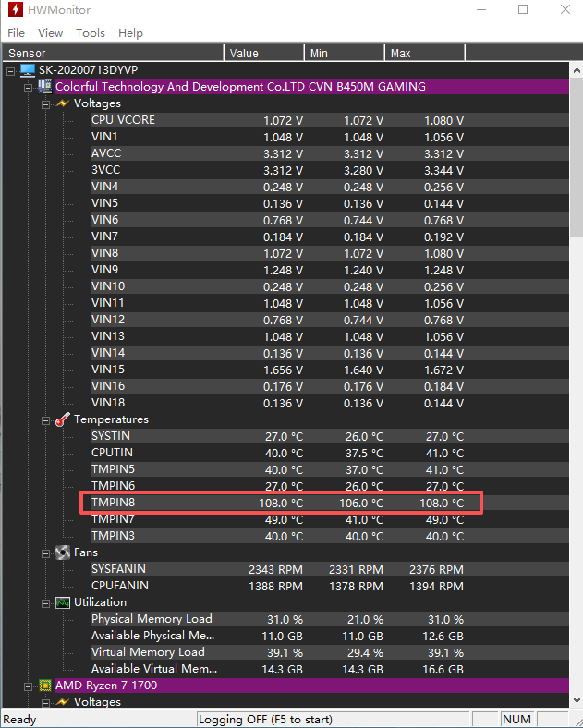Click the scrollbar down arrow
Viewport: 583px width, 728px height.
[577, 699]
